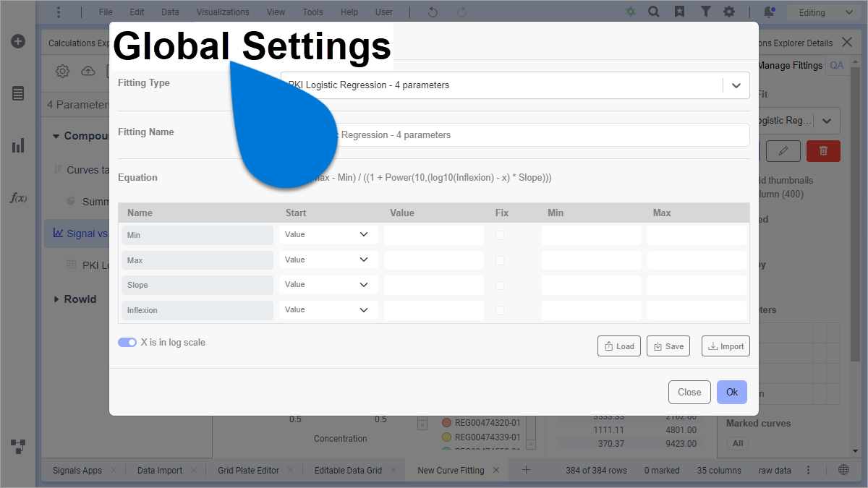Open the bookmarks icon in the toolbar

point(679,12)
